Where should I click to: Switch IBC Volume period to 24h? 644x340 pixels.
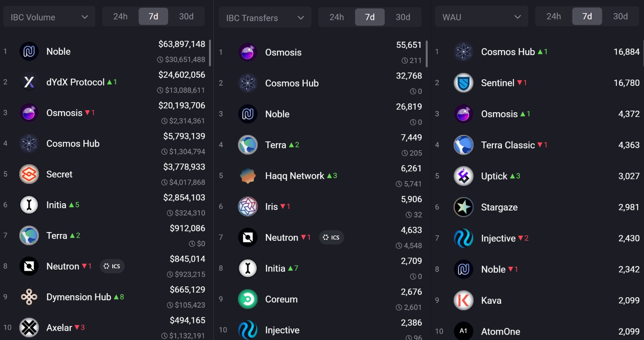(120, 17)
